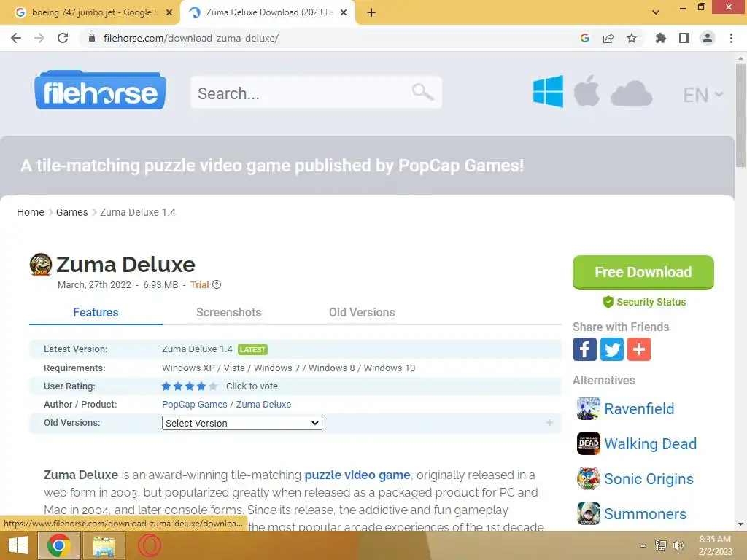Rate one star in User Rating
747x560 pixels.
click(166, 386)
